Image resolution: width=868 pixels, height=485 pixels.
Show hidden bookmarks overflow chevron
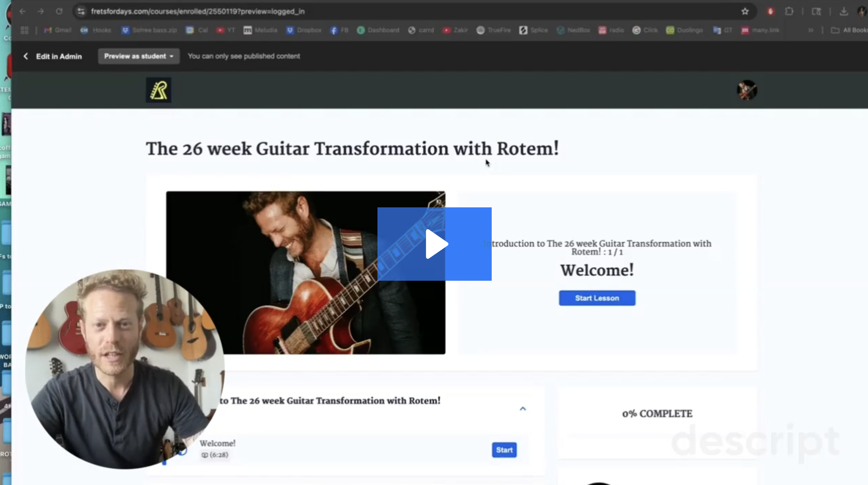(x=810, y=30)
